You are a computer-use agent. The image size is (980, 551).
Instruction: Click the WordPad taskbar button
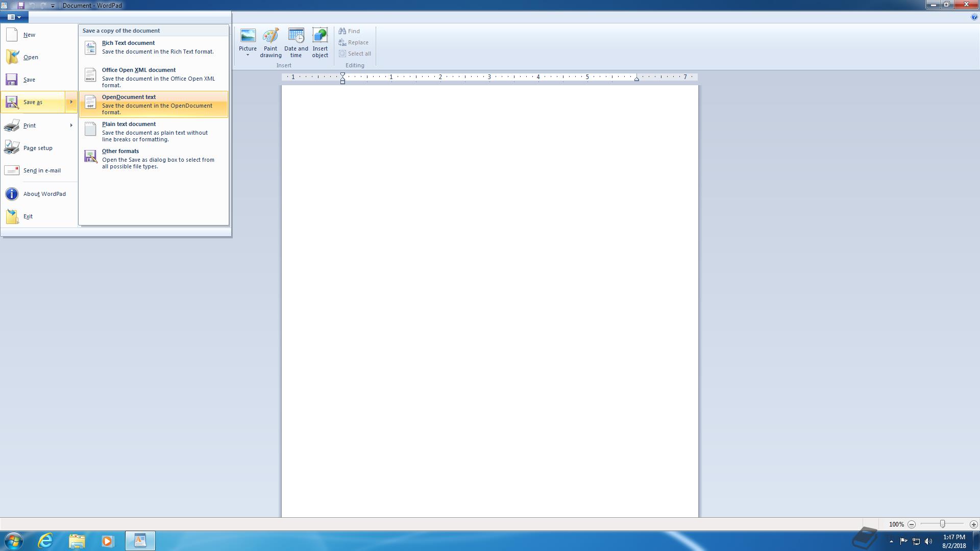(140, 541)
